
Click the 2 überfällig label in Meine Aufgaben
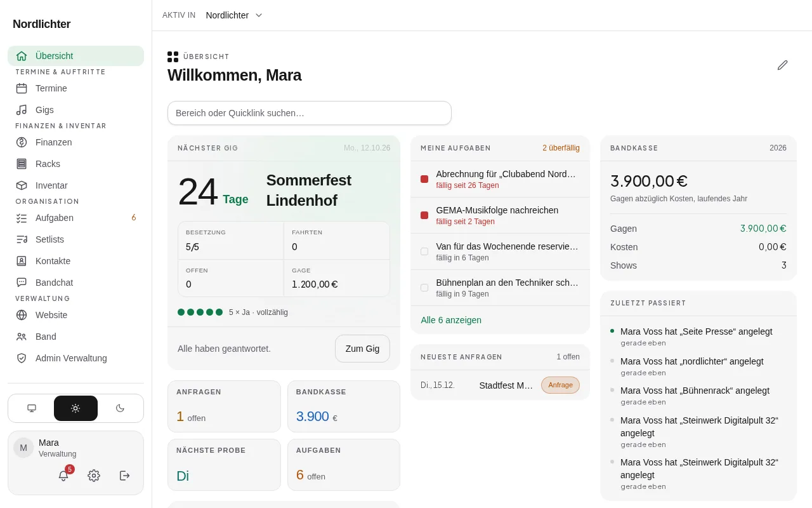561,148
